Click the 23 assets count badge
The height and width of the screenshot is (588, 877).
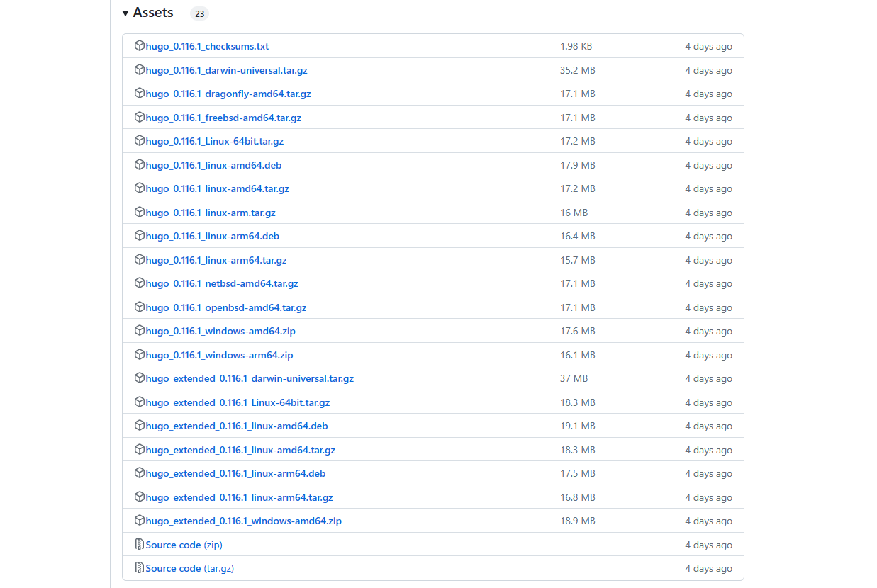coord(199,13)
